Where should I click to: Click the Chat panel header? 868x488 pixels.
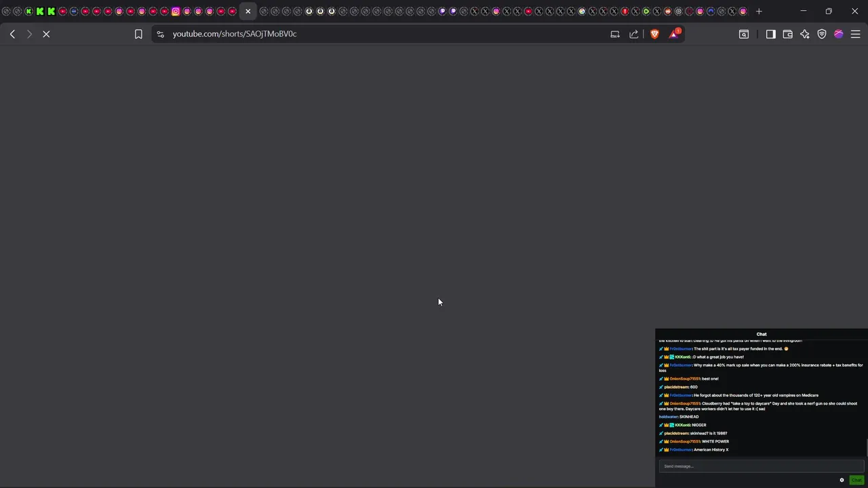pyautogui.click(x=762, y=334)
